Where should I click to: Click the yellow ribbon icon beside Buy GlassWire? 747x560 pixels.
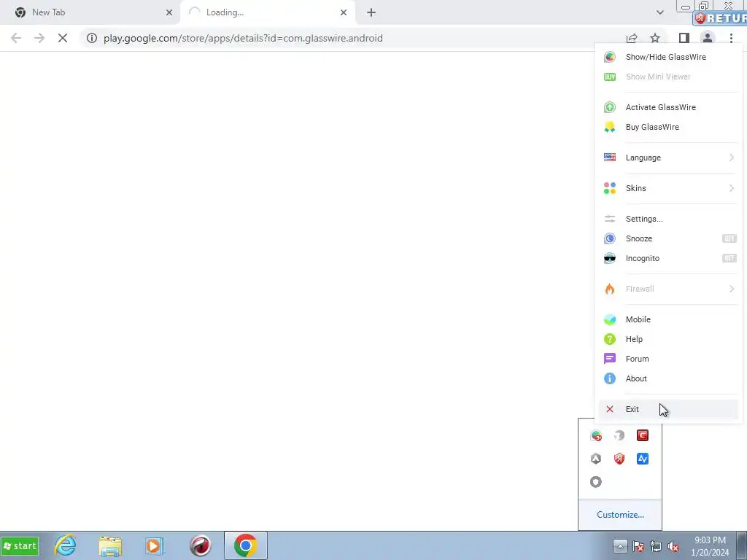(609, 127)
